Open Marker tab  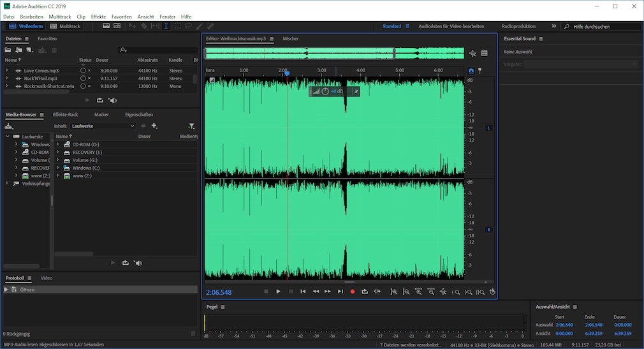pyautogui.click(x=101, y=115)
